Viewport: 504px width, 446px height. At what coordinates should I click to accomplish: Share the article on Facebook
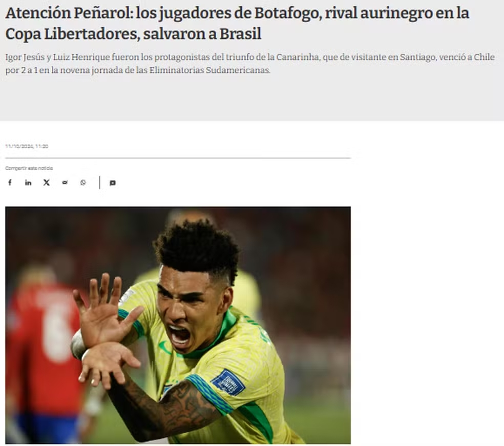(x=10, y=183)
